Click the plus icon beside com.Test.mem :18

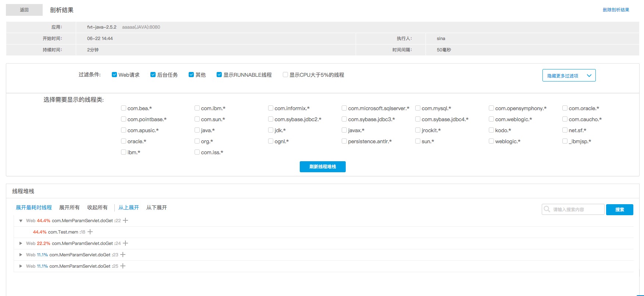pyautogui.click(x=90, y=232)
